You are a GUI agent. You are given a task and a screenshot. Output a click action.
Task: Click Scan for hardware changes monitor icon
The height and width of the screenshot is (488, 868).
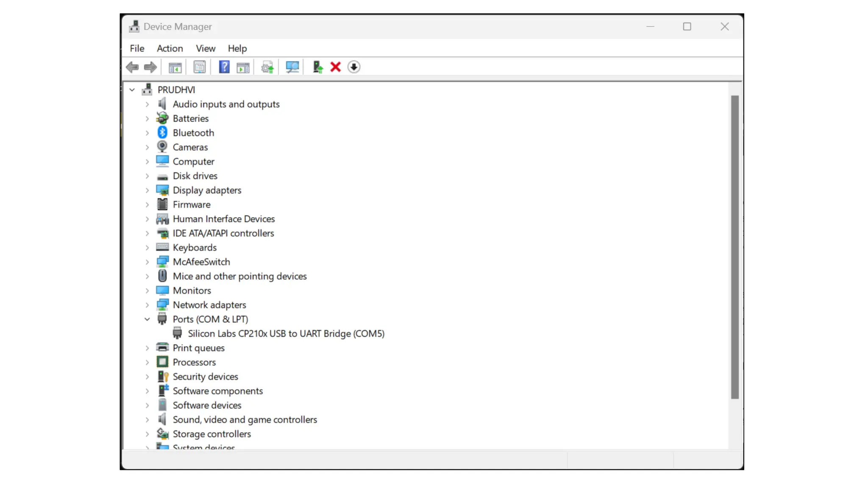pos(292,67)
